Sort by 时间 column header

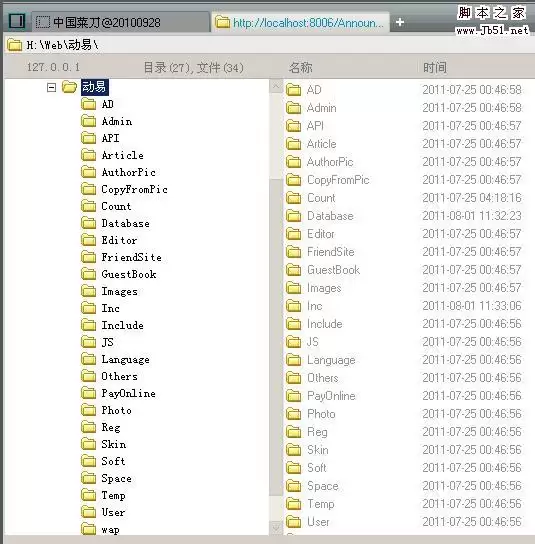[435, 67]
